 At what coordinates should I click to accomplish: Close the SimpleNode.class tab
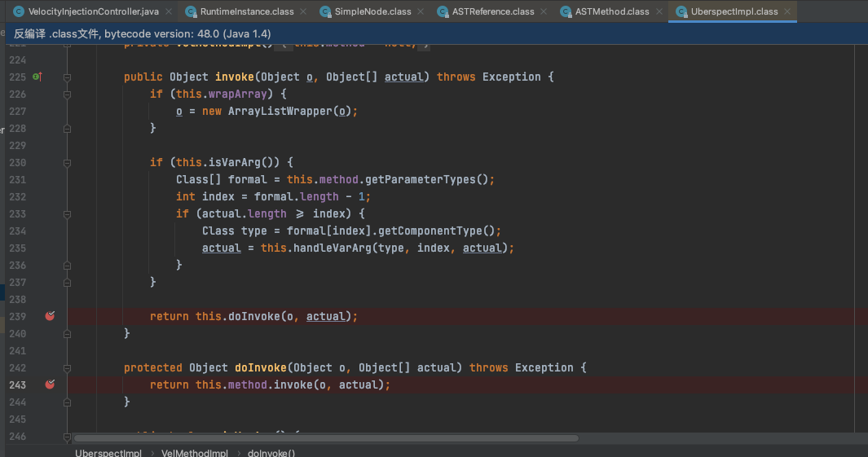421,11
